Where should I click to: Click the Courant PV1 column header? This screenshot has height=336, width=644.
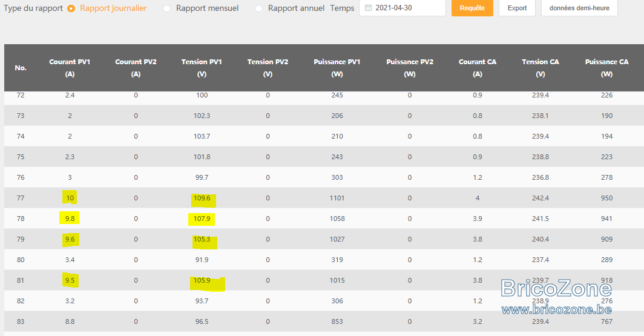tap(70, 68)
